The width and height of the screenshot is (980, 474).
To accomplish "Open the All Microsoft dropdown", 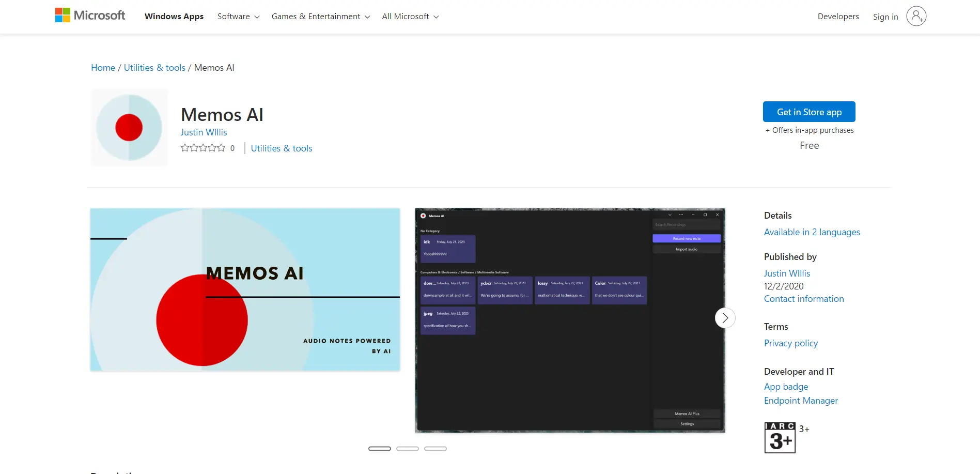I will [x=410, y=17].
